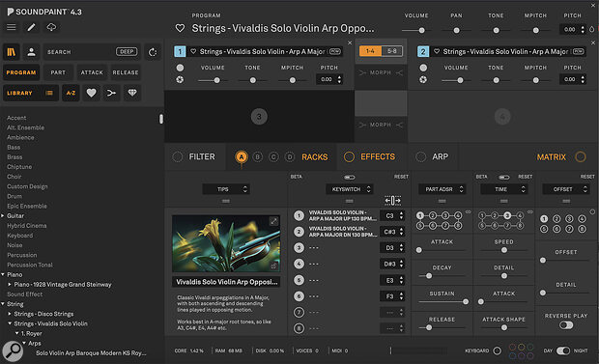
Task: Select empty part slot 3
Action: tap(259, 117)
